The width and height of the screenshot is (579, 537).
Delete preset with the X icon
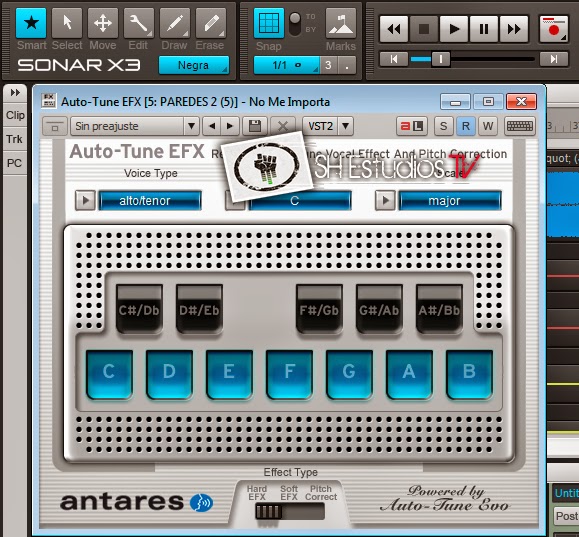tap(283, 126)
